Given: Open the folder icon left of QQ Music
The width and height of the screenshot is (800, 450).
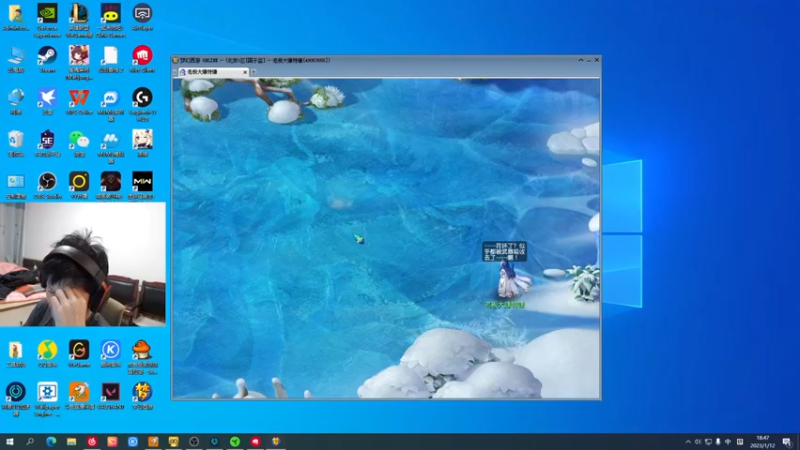Looking at the screenshot, I should [x=16, y=351].
